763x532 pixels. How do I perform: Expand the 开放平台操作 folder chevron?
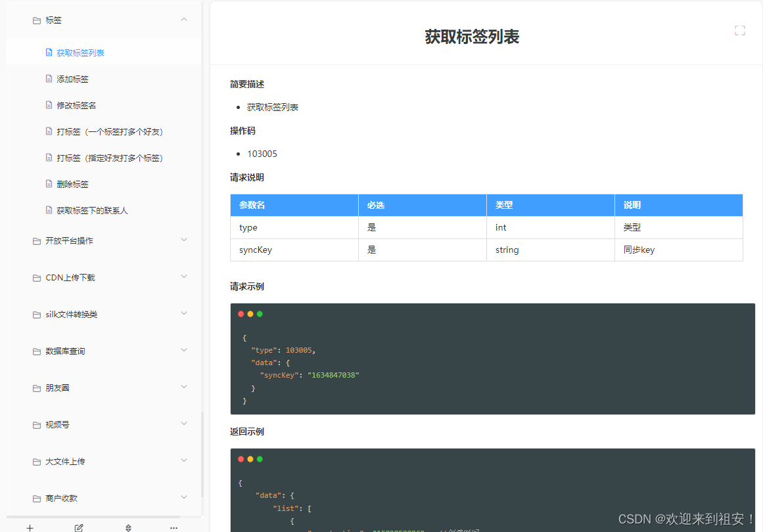click(184, 240)
